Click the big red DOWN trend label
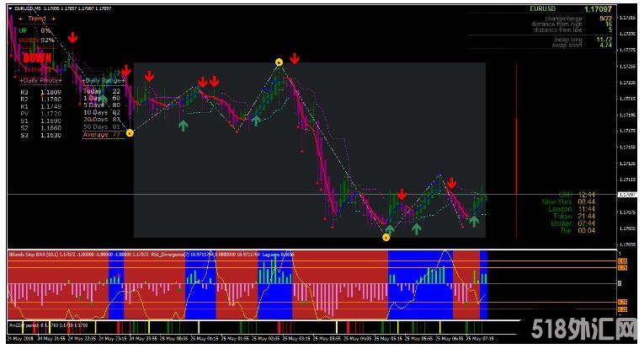This screenshot has width=644, height=349. [37, 58]
